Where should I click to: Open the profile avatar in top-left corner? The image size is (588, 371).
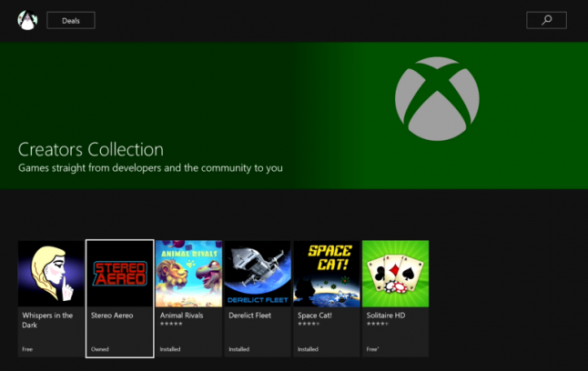(x=26, y=20)
